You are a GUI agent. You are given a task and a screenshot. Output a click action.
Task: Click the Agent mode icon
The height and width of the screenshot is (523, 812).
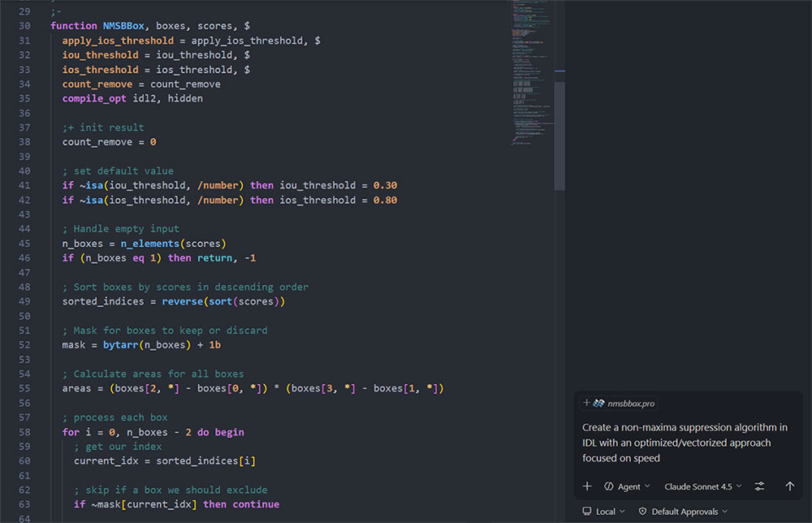point(609,486)
